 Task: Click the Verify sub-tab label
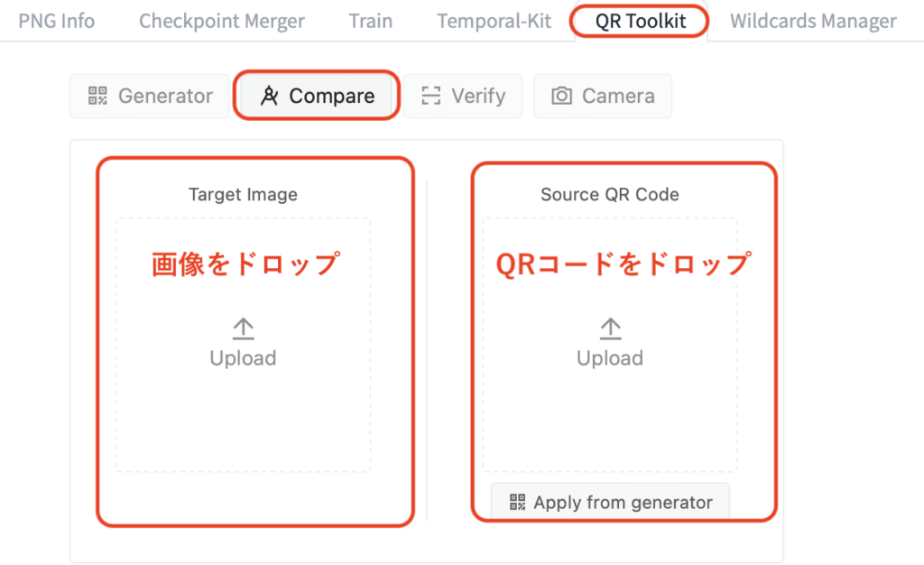(x=478, y=96)
